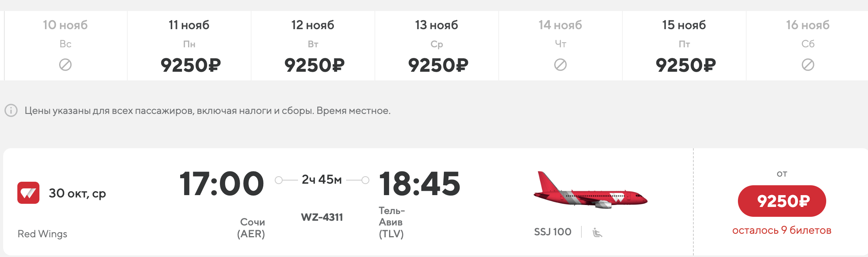Click the red 9250₽ fare button

782,201
